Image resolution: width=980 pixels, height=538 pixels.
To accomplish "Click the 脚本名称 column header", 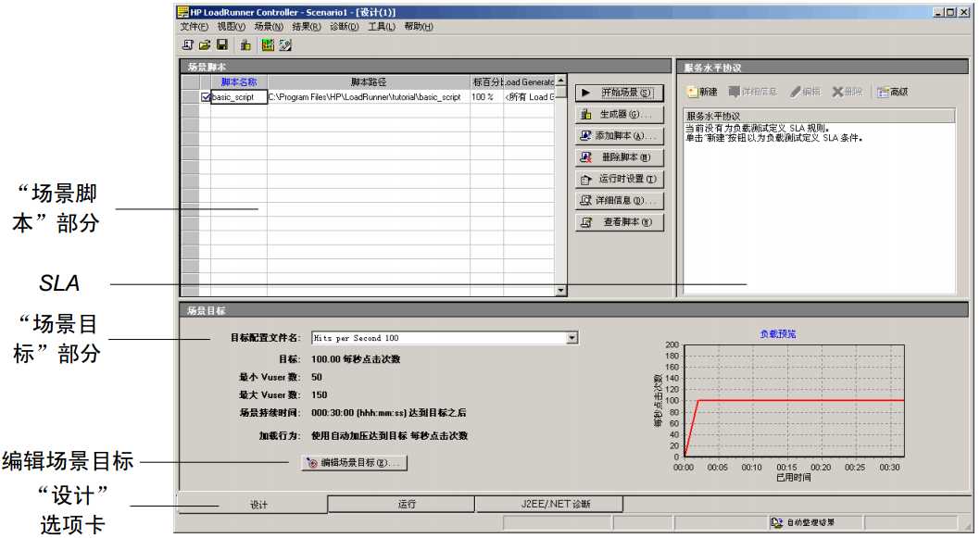I will coord(239,81).
